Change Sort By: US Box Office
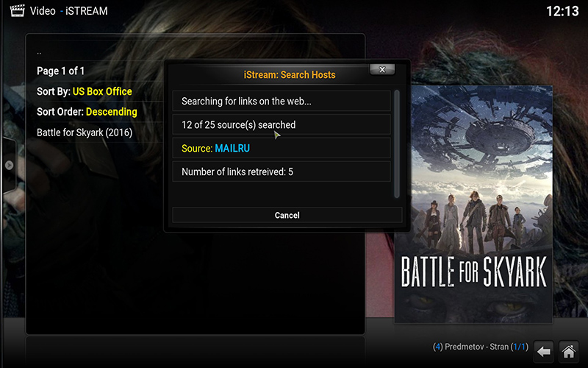This screenshot has width=588, height=368. tap(85, 91)
